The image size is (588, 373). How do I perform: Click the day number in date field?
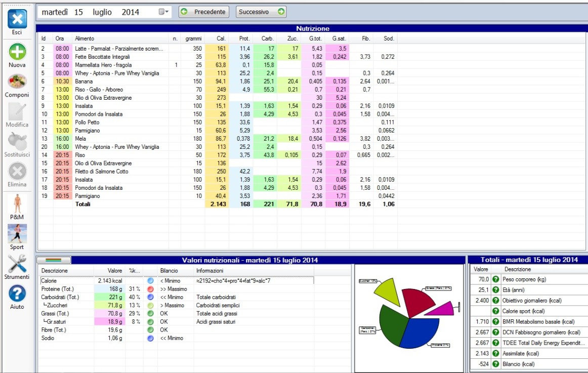point(78,12)
